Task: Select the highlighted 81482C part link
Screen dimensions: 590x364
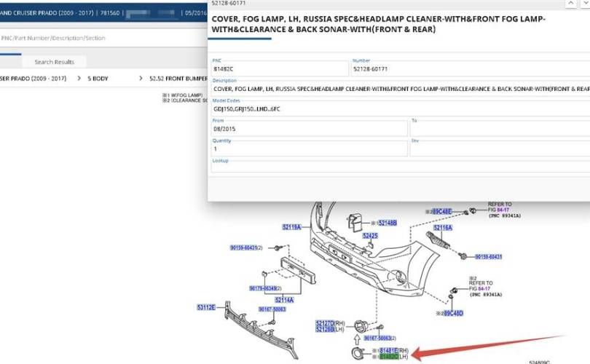Action: pos(388,357)
